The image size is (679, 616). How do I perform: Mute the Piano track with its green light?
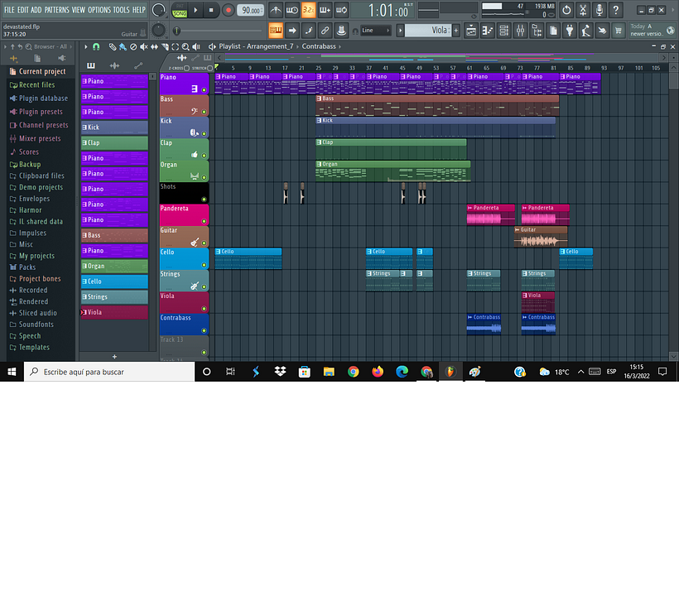[x=204, y=90]
